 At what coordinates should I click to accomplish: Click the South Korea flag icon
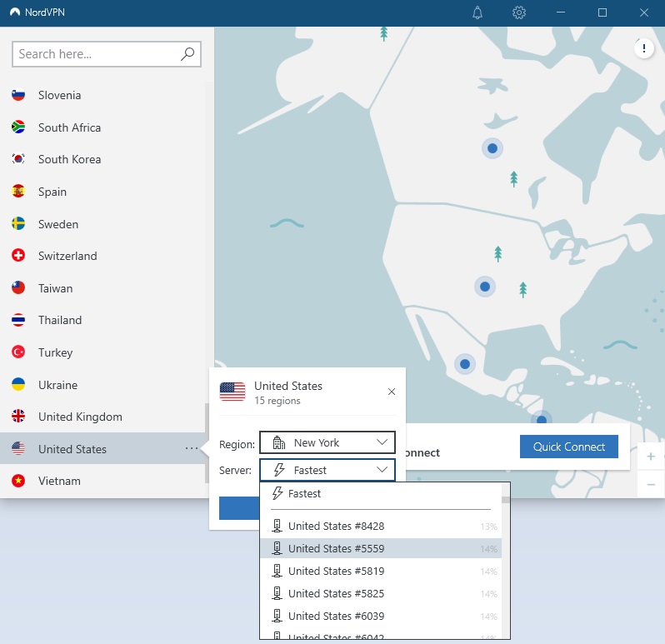click(x=18, y=159)
